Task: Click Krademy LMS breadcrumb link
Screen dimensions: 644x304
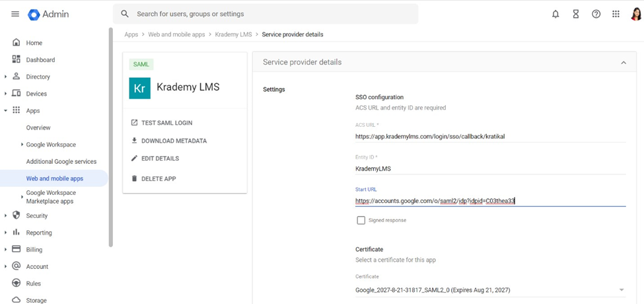Action: (x=233, y=34)
